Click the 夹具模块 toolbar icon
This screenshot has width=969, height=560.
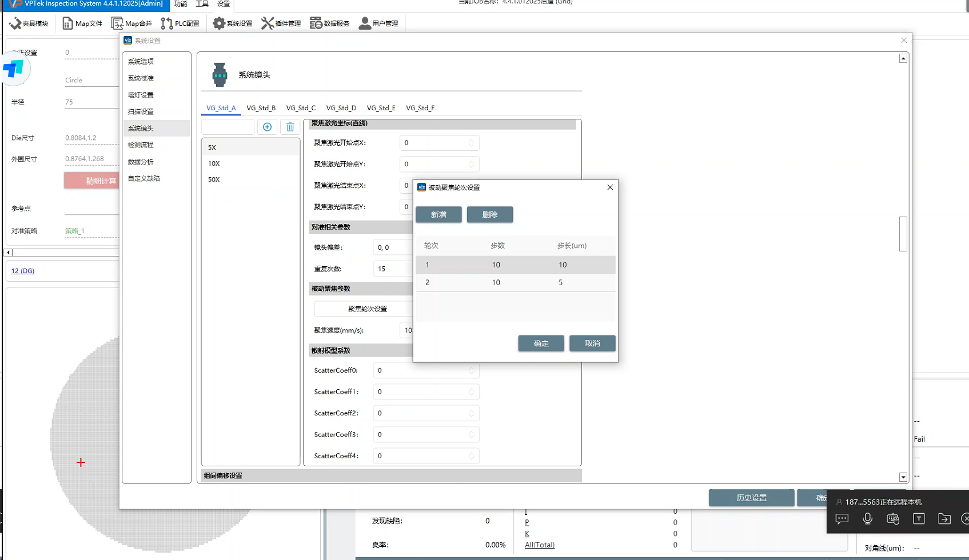click(29, 23)
